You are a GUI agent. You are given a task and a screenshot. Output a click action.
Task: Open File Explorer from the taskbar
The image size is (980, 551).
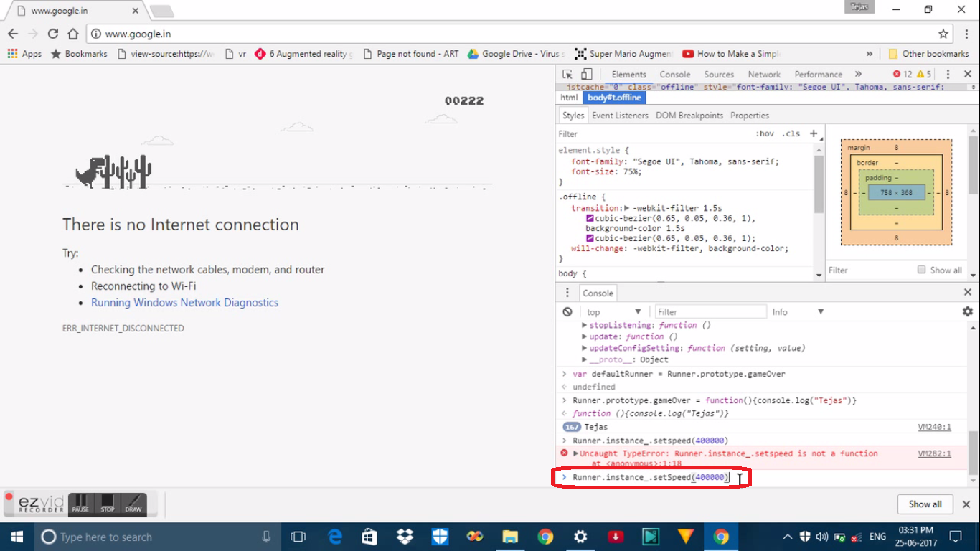pyautogui.click(x=510, y=537)
